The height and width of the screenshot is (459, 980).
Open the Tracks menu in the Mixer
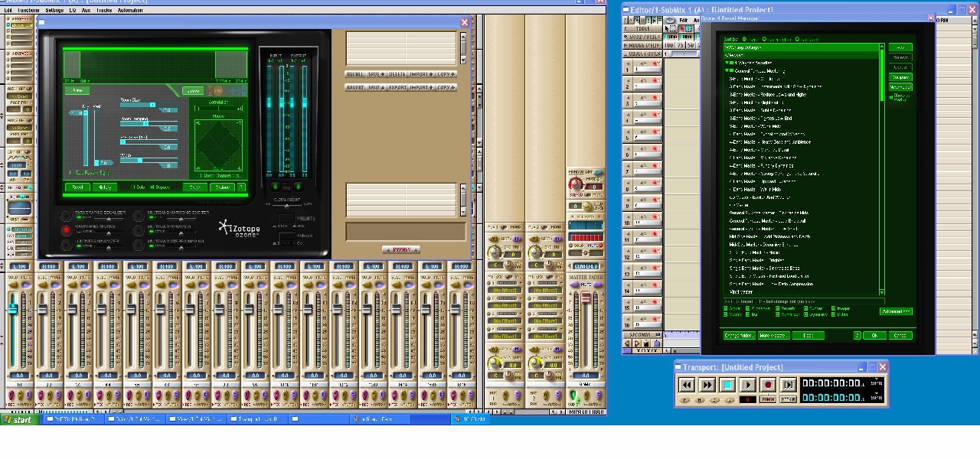coord(104,11)
